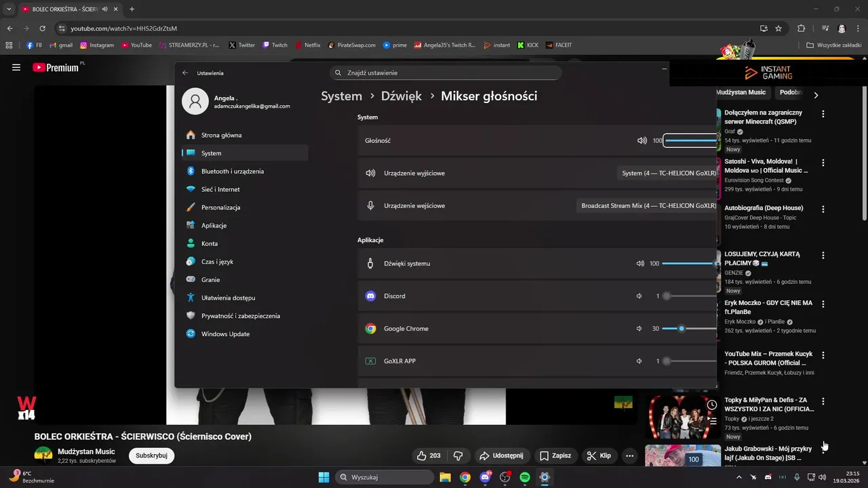Adjust the GoXLR APP volume slider
868x488 pixels.
pos(689,361)
